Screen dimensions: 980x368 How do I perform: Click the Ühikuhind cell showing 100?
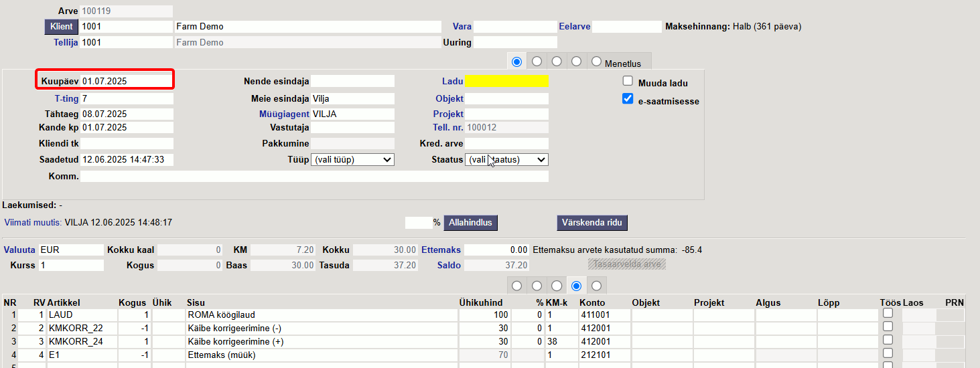[x=485, y=314]
